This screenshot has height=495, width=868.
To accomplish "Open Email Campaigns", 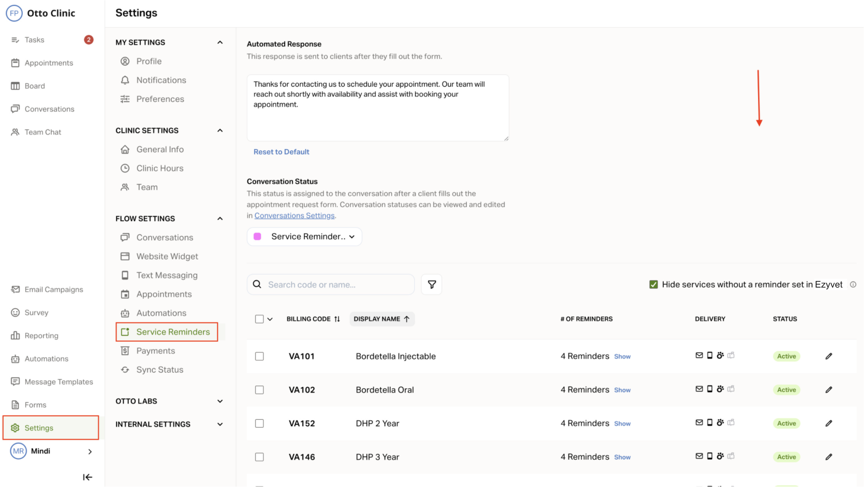I will (x=53, y=289).
